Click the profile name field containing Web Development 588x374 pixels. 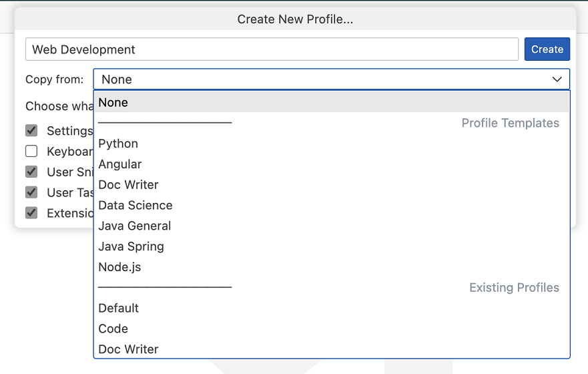[x=272, y=49]
